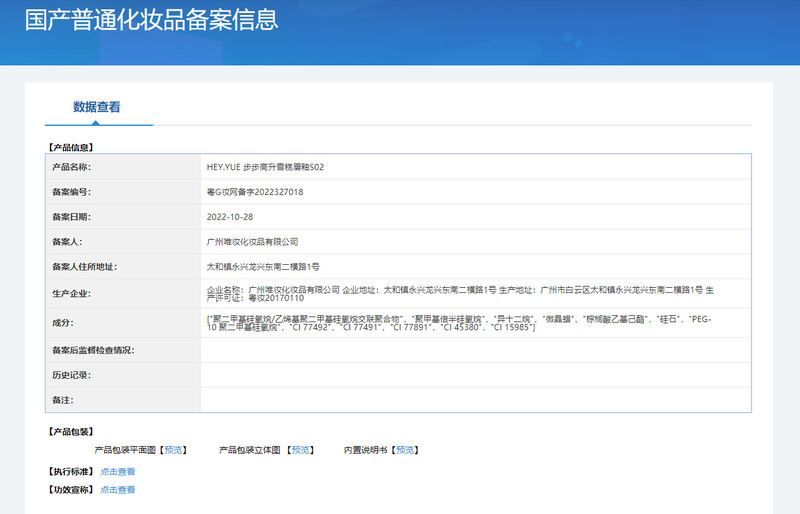Click the 内置说明书 label text
This screenshot has height=514, width=800.
366,450
